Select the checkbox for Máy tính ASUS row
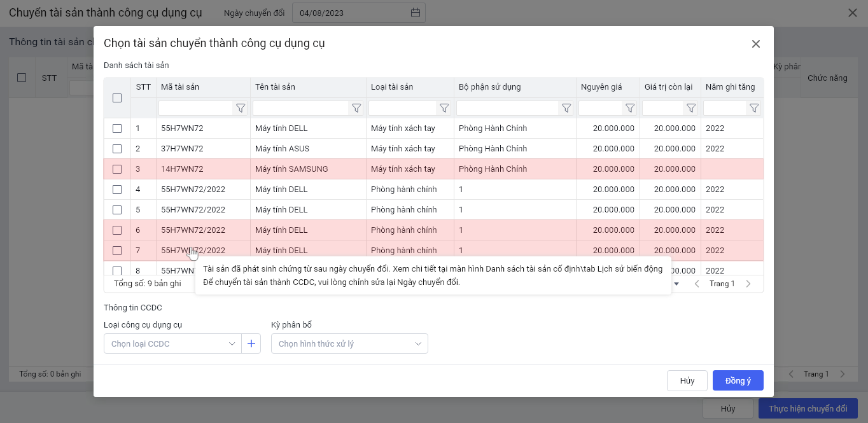 point(117,149)
